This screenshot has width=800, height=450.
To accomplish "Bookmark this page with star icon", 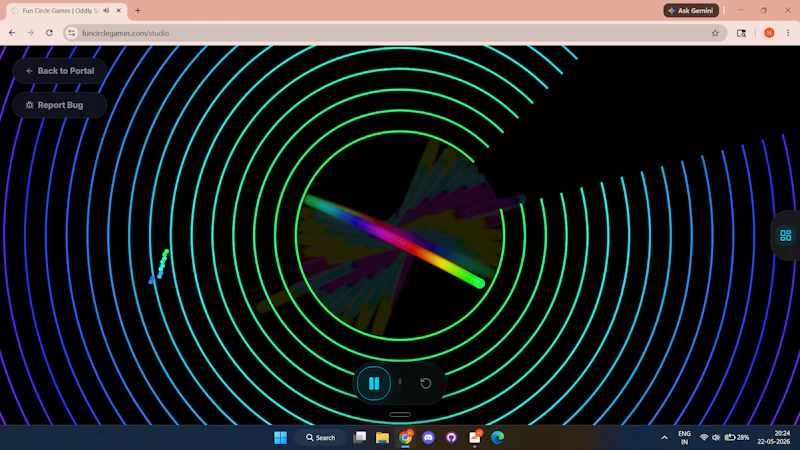I will click(715, 33).
